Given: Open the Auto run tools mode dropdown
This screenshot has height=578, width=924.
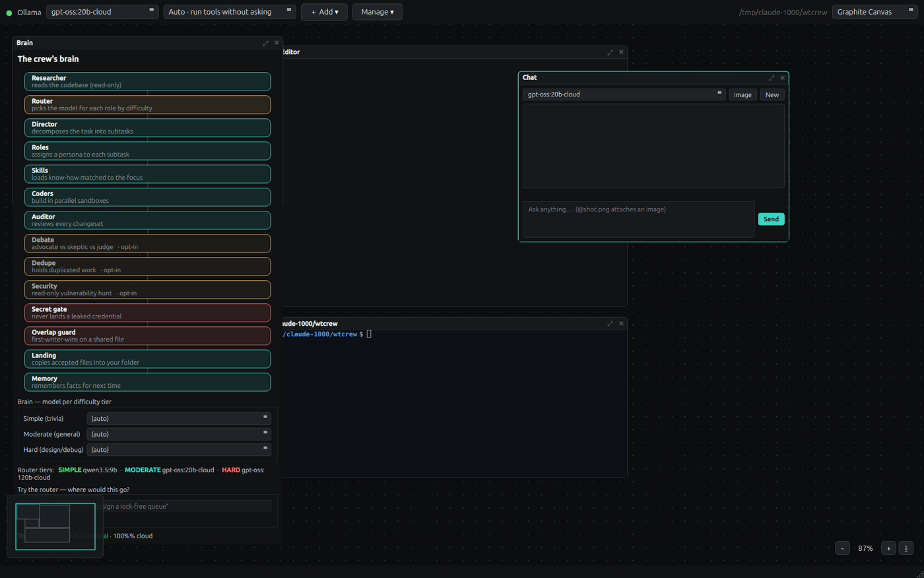Looking at the screenshot, I should (x=230, y=12).
